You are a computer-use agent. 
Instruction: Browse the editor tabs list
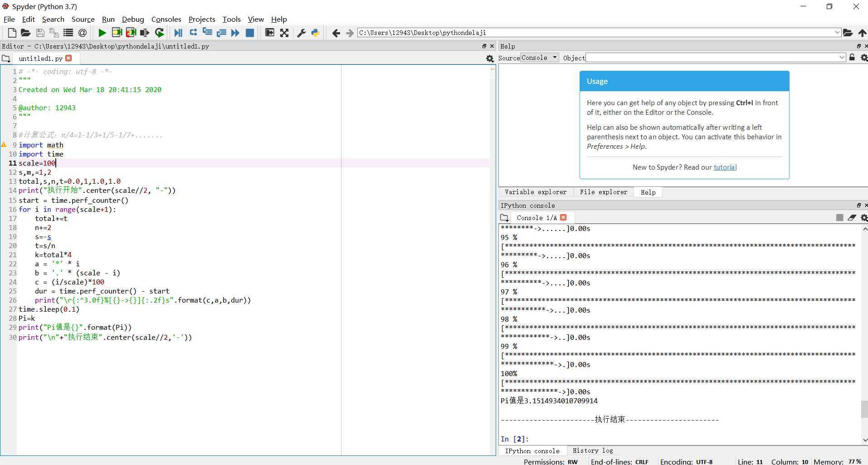(x=6, y=59)
